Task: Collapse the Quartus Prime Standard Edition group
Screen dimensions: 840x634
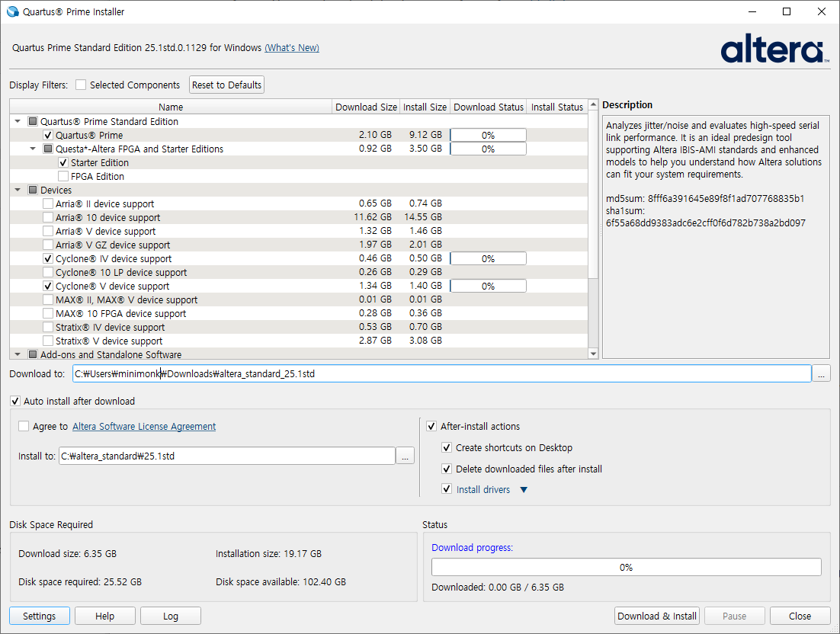Action: (18, 122)
